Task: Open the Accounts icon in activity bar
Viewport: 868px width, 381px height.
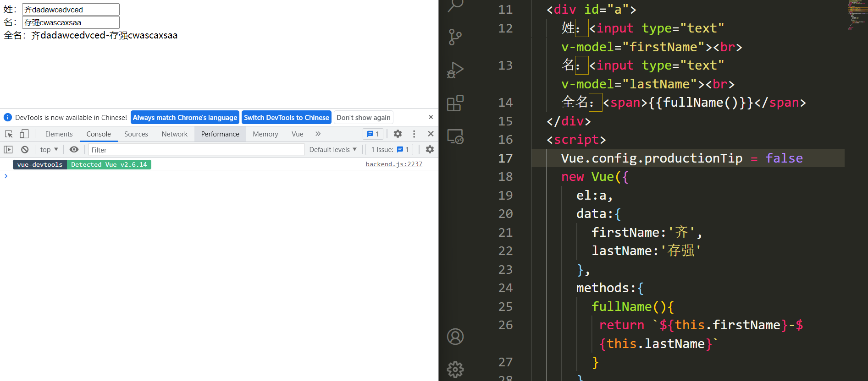Action: point(455,337)
